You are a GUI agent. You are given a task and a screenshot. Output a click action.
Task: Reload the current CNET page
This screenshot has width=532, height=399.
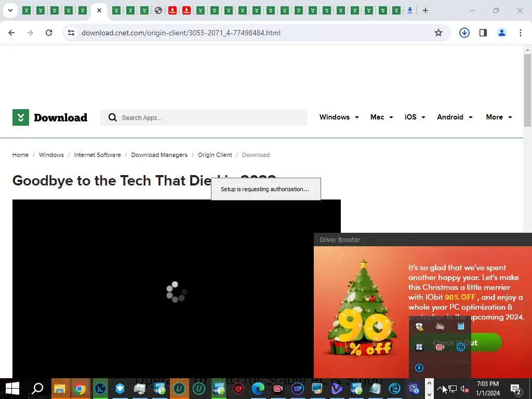(49, 33)
